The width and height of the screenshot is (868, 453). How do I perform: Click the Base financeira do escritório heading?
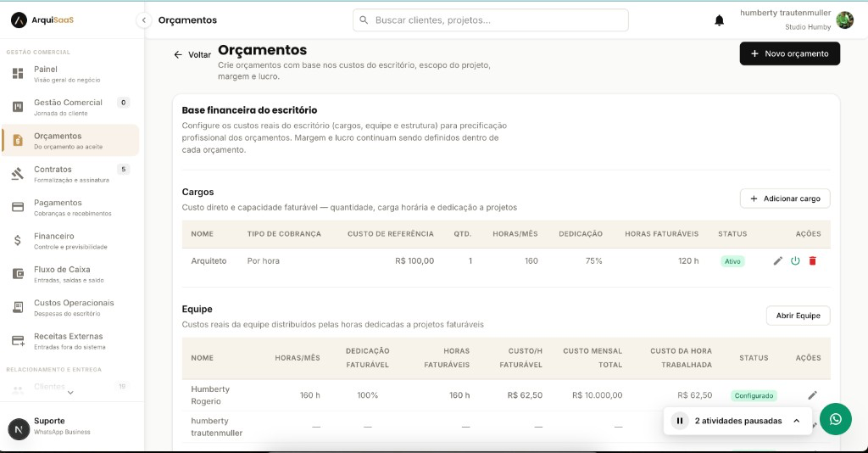250,110
